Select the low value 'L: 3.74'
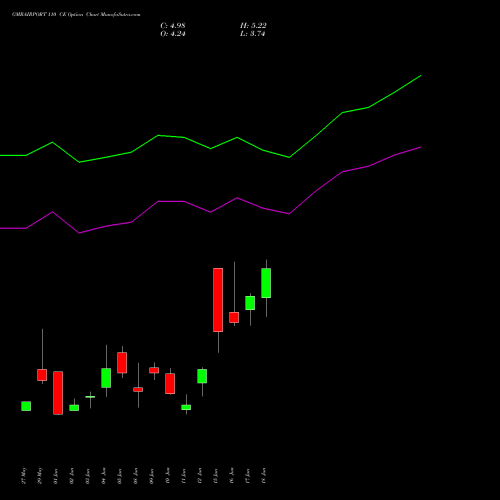The height and width of the screenshot is (500, 500). (253, 34)
